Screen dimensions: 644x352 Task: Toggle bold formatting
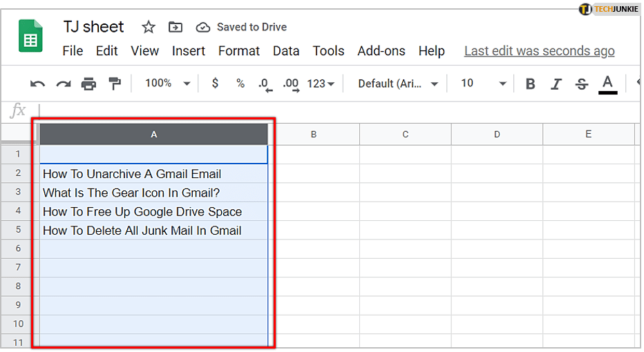click(x=531, y=84)
